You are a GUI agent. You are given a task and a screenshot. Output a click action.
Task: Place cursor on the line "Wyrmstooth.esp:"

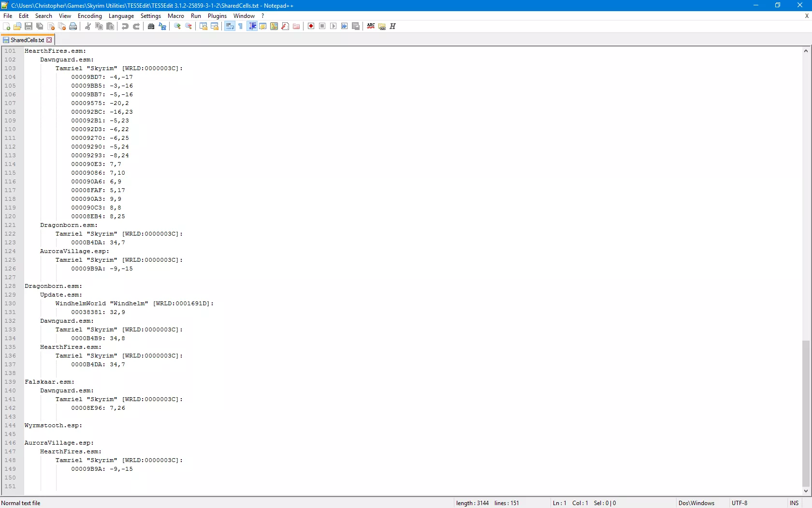pos(54,425)
